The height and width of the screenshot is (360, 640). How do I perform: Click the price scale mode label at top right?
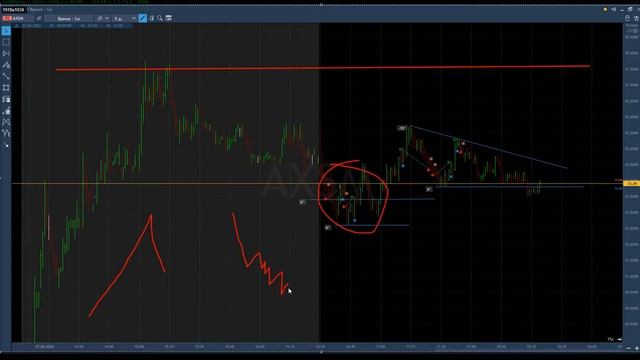(x=631, y=26)
